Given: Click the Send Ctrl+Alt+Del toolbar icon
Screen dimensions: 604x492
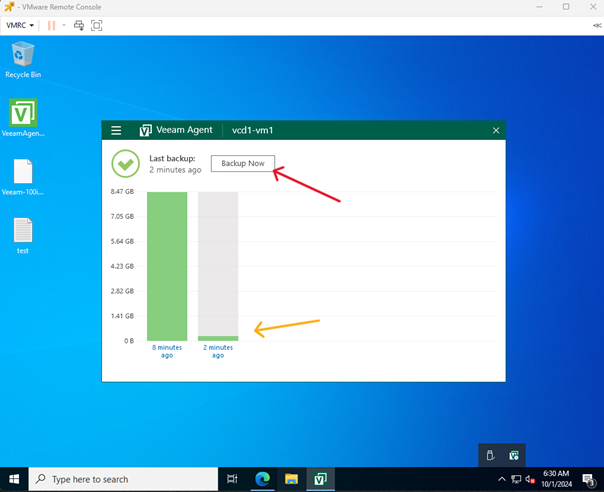Looking at the screenshot, I should point(79,25).
